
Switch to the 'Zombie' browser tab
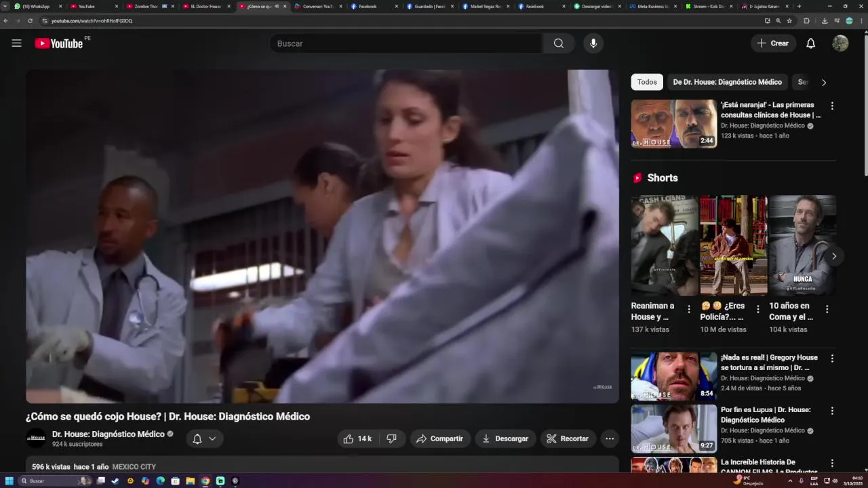tap(150, 6)
